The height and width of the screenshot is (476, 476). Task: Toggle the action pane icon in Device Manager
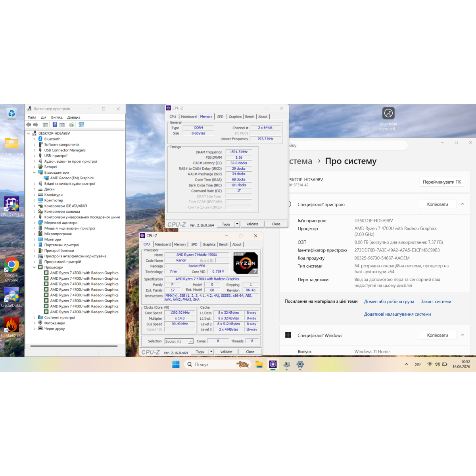[x=62, y=125]
